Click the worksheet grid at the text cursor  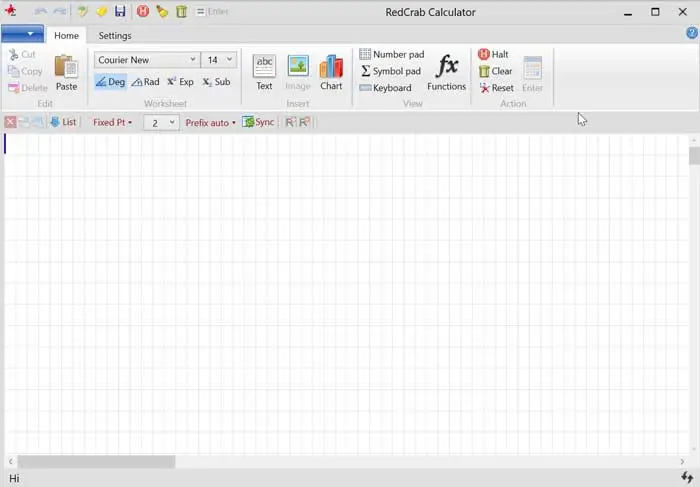5,144
